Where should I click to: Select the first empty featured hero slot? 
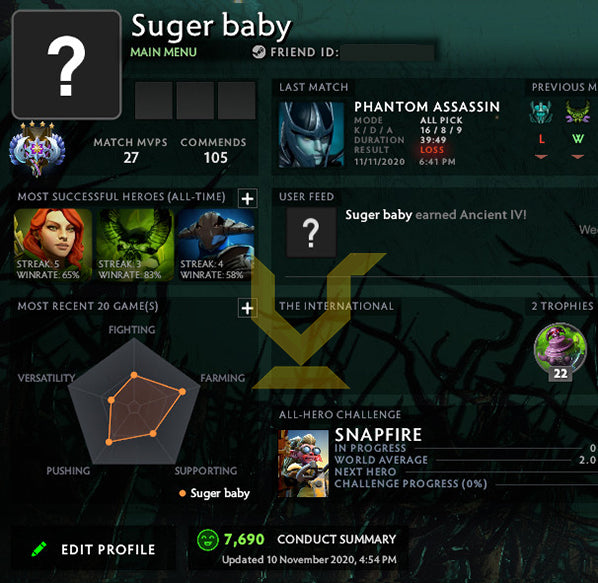(x=153, y=100)
